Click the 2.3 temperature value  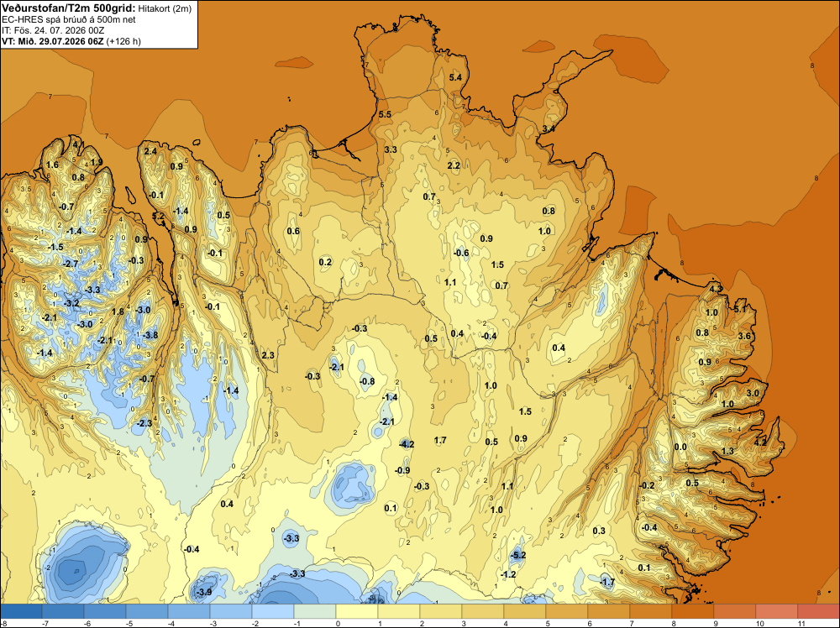coord(268,355)
